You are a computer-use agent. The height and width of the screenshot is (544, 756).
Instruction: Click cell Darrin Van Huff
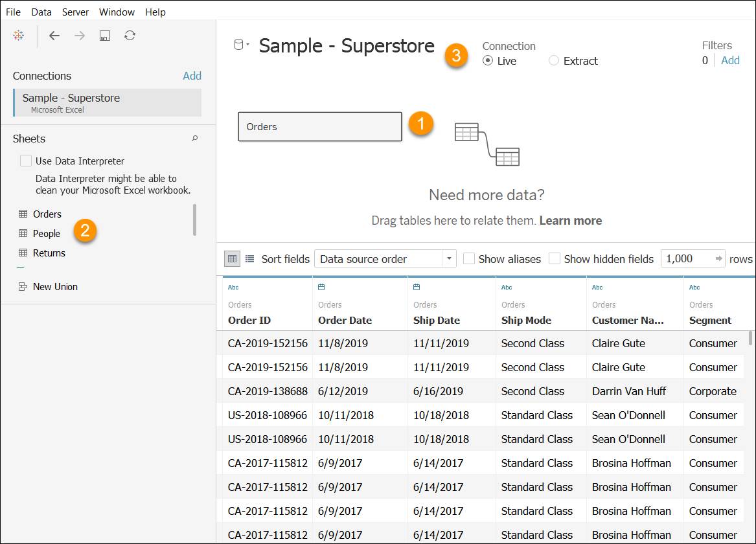click(629, 391)
